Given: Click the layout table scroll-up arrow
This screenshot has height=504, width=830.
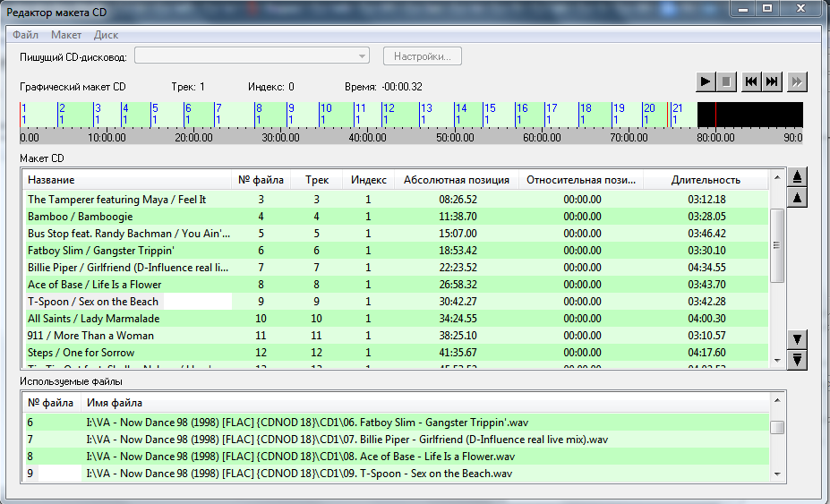Looking at the screenshot, I should pyautogui.click(x=777, y=177).
